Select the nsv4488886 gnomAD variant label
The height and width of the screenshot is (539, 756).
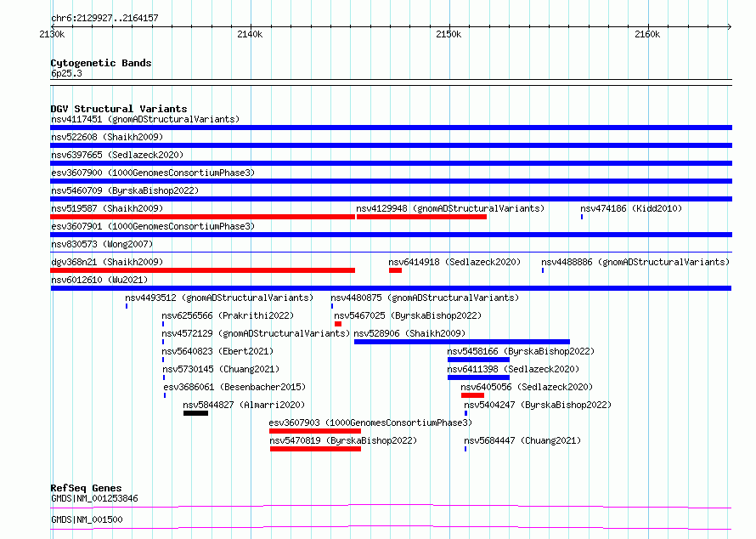tap(635, 262)
